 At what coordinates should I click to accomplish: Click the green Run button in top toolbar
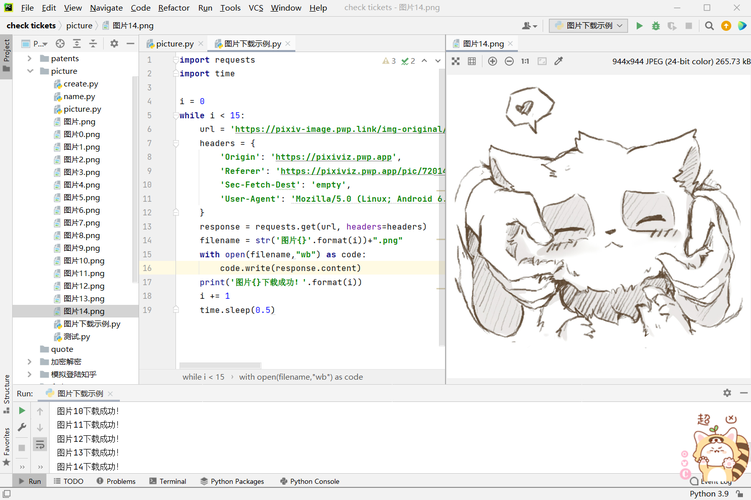coord(639,26)
